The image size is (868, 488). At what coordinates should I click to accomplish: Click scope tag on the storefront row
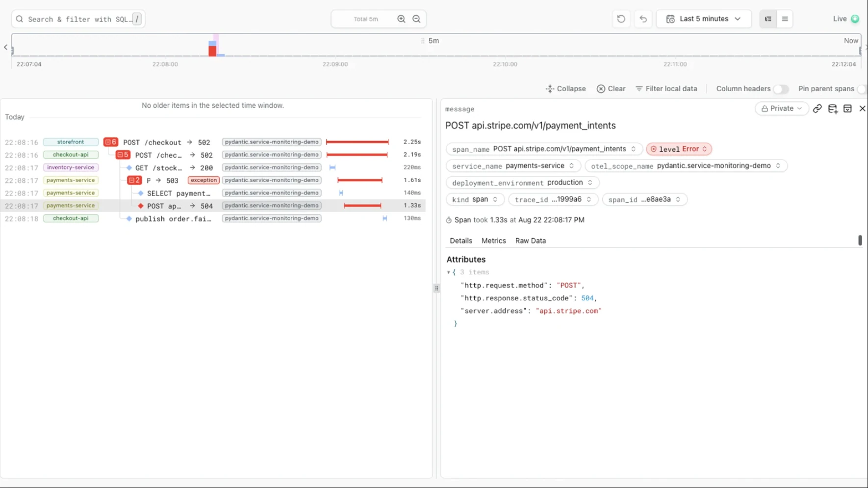pos(272,142)
